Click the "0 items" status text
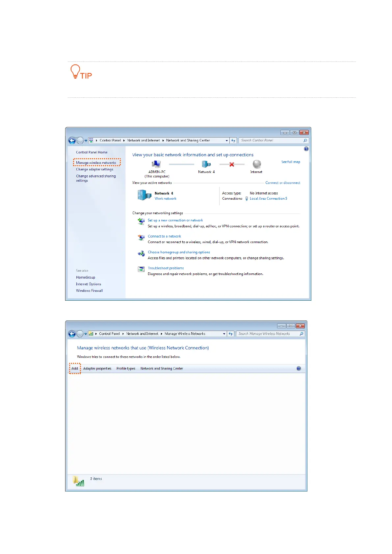392x554 pixels. [96, 479]
